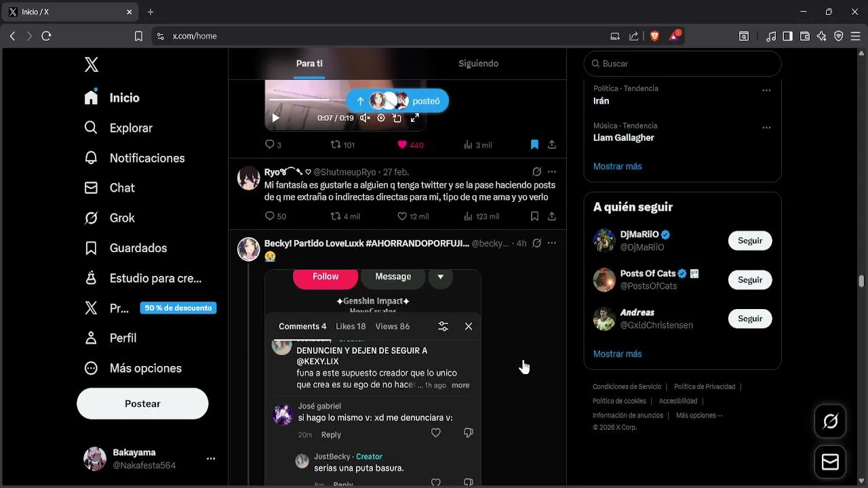Viewport: 868px width, 488px height.
Task: Click the Postear button
Action: (x=142, y=403)
